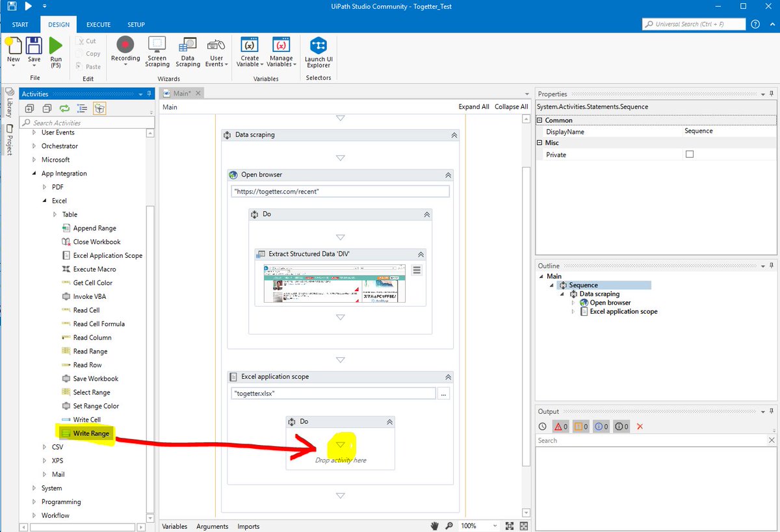Viewport: 780px width, 532px height.
Task: Open the Project side tab
Action: (9, 140)
